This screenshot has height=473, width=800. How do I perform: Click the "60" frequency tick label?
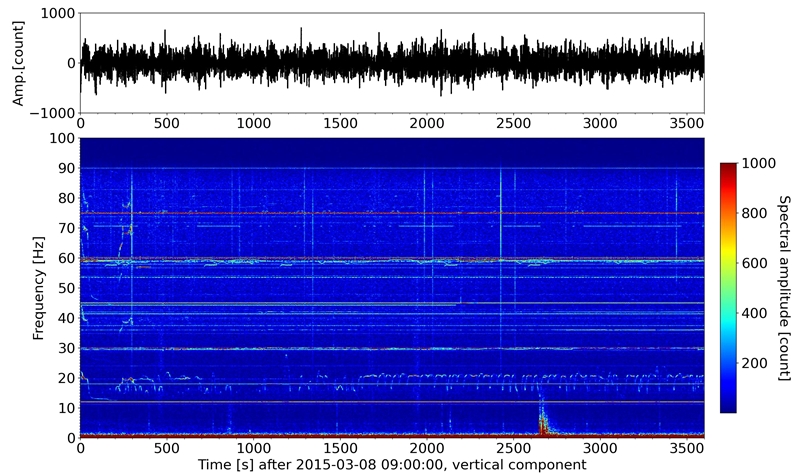[66, 258]
